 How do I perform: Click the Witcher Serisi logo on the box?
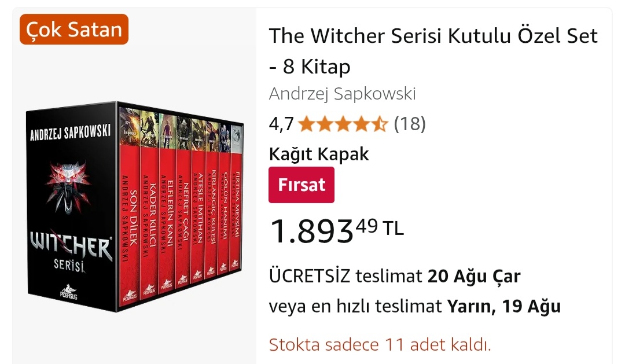click(x=71, y=251)
